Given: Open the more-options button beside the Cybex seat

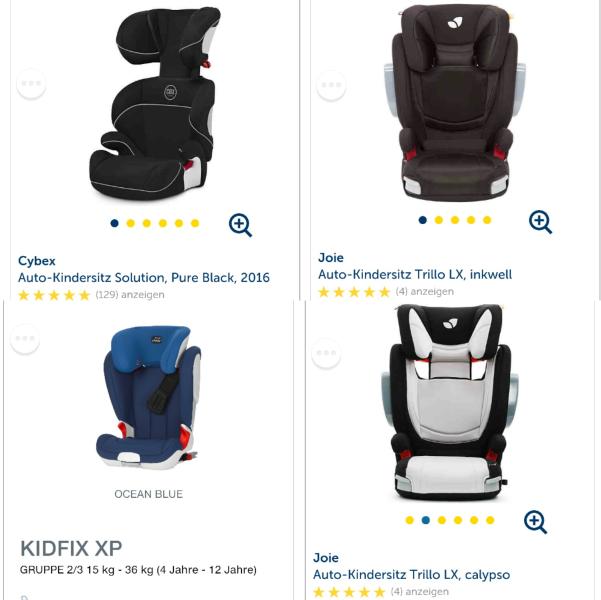Looking at the screenshot, I should click(x=31, y=84).
